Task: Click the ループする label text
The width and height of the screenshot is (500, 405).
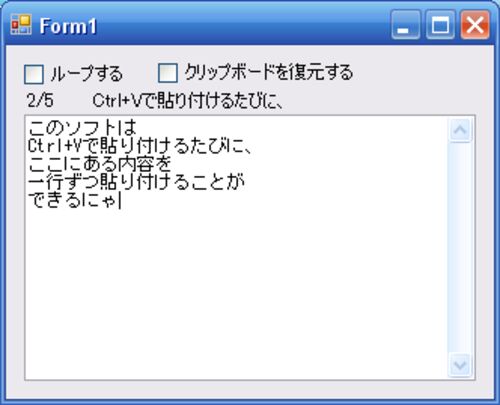Action: [87, 74]
